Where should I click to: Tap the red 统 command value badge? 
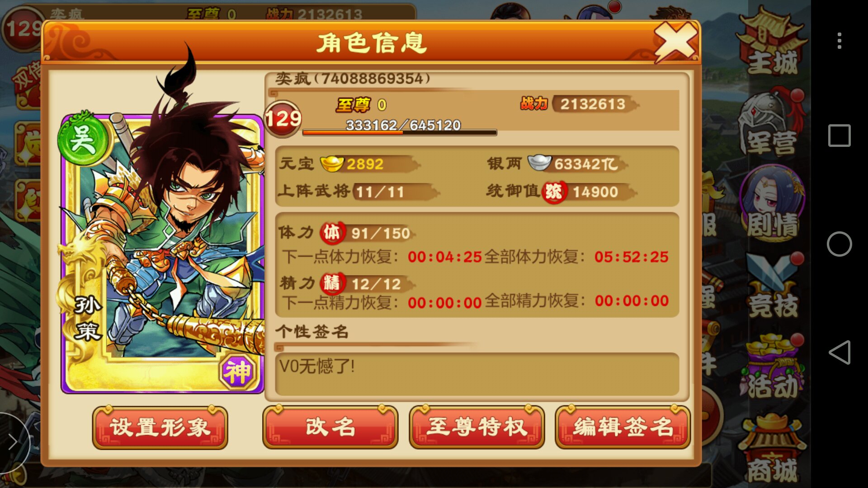(554, 192)
